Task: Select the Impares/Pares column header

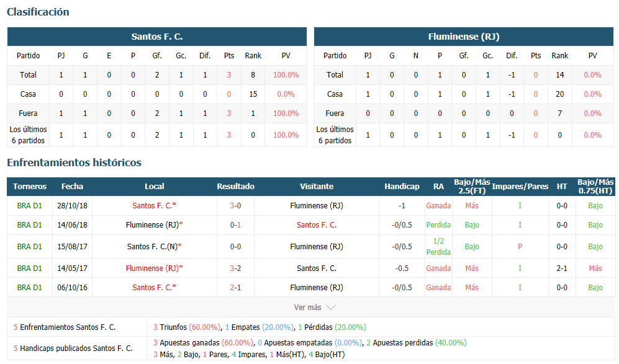Action: pyautogui.click(x=520, y=187)
